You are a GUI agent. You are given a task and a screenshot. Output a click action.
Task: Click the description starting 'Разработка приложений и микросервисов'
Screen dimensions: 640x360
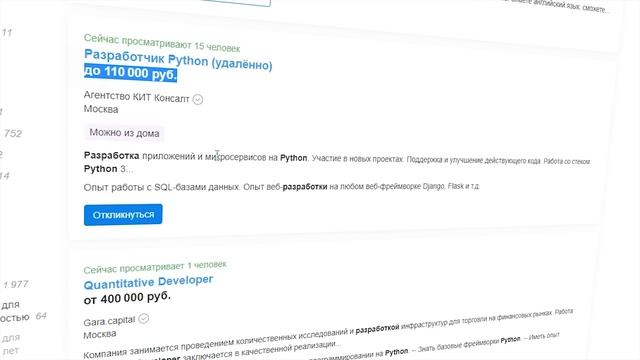tap(337, 162)
